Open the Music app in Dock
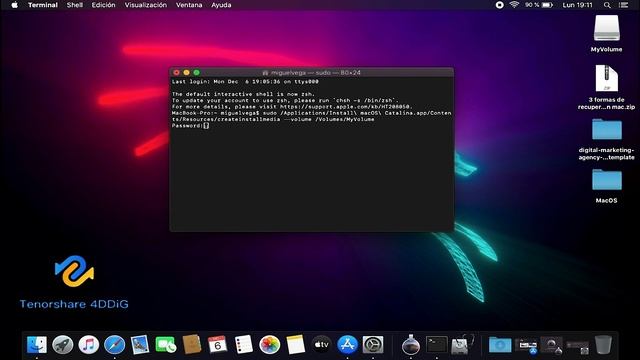Screen dimensions: 640x360 click(89, 345)
